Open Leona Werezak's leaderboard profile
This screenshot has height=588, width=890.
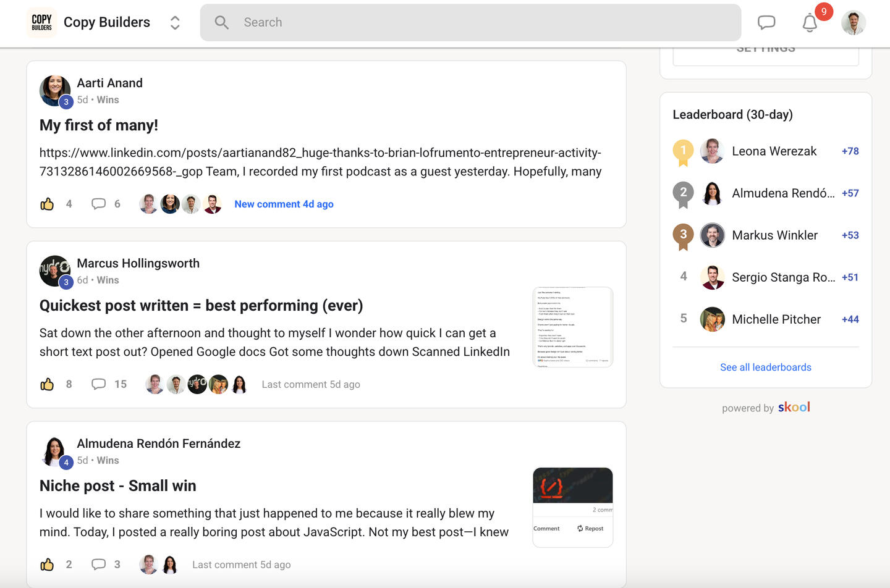774,151
